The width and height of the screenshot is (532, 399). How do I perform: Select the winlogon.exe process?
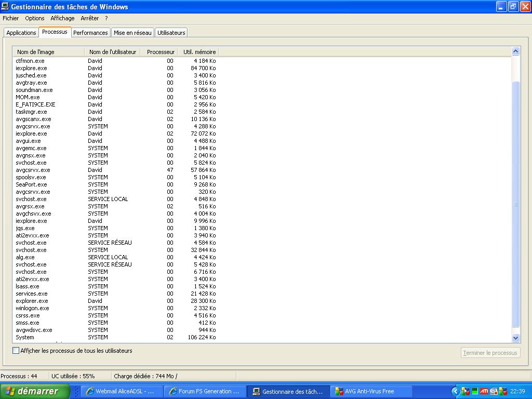[116, 309]
